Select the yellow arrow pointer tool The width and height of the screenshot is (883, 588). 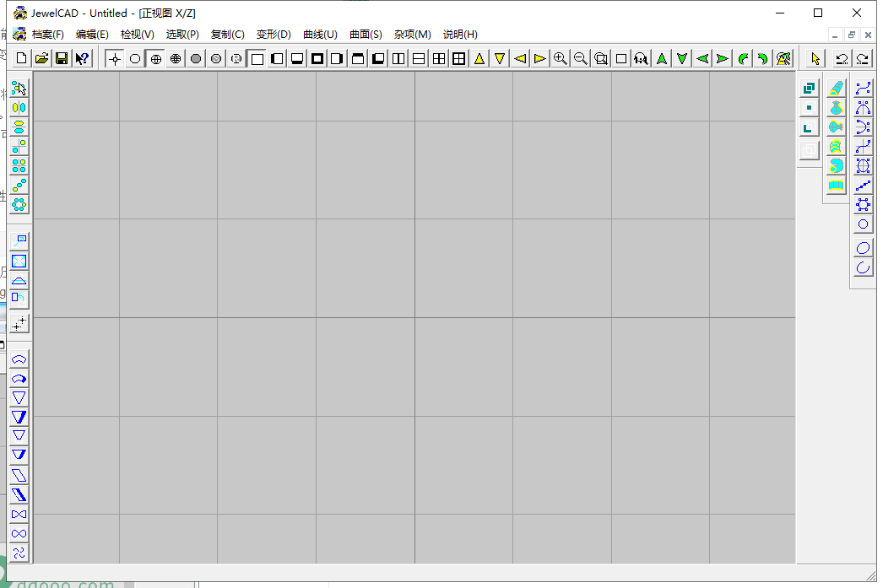815,58
